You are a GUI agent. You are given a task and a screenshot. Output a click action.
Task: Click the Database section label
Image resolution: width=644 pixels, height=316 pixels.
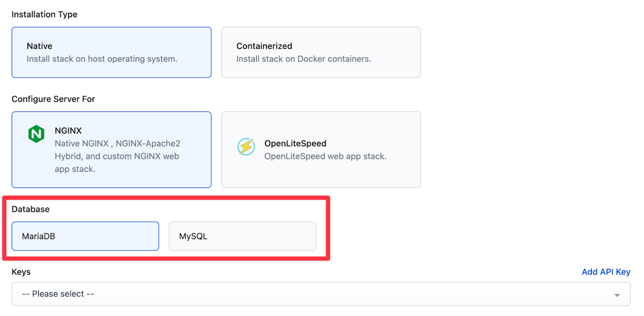click(31, 209)
